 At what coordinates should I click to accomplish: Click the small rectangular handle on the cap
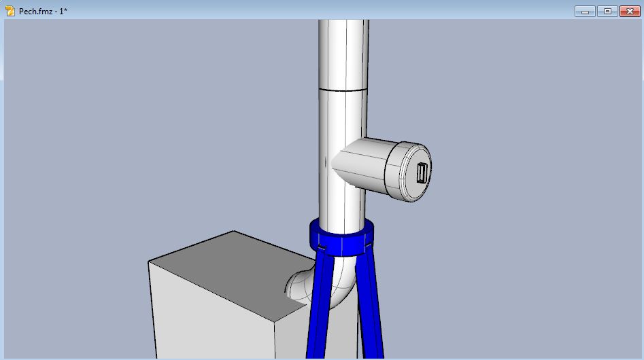tap(422, 174)
